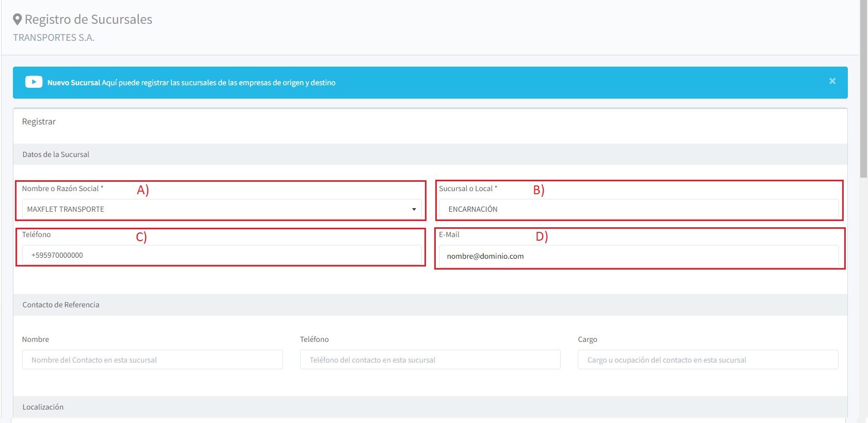Focus the Teléfono del contacto input
Screen dimensions: 868x423
(430, 359)
